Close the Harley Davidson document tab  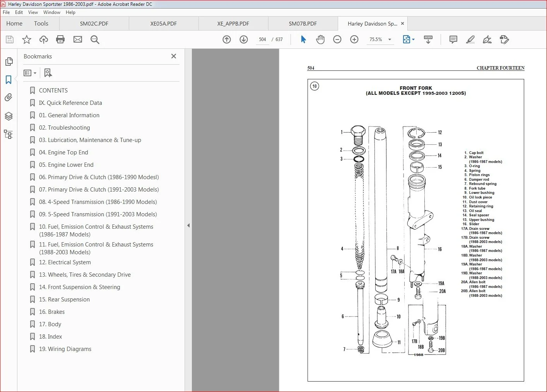pyautogui.click(x=402, y=24)
